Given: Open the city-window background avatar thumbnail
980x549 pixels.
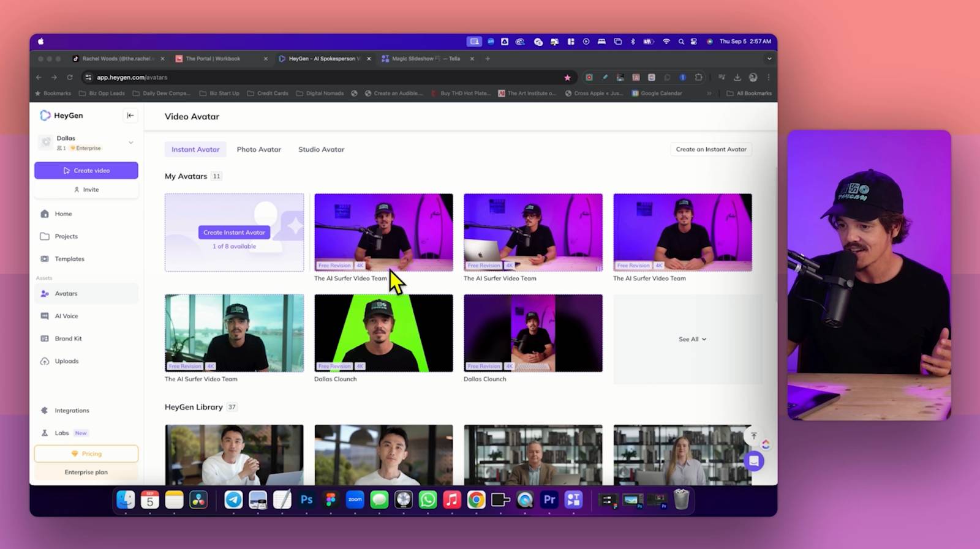Looking at the screenshot, I should point(234,333).
